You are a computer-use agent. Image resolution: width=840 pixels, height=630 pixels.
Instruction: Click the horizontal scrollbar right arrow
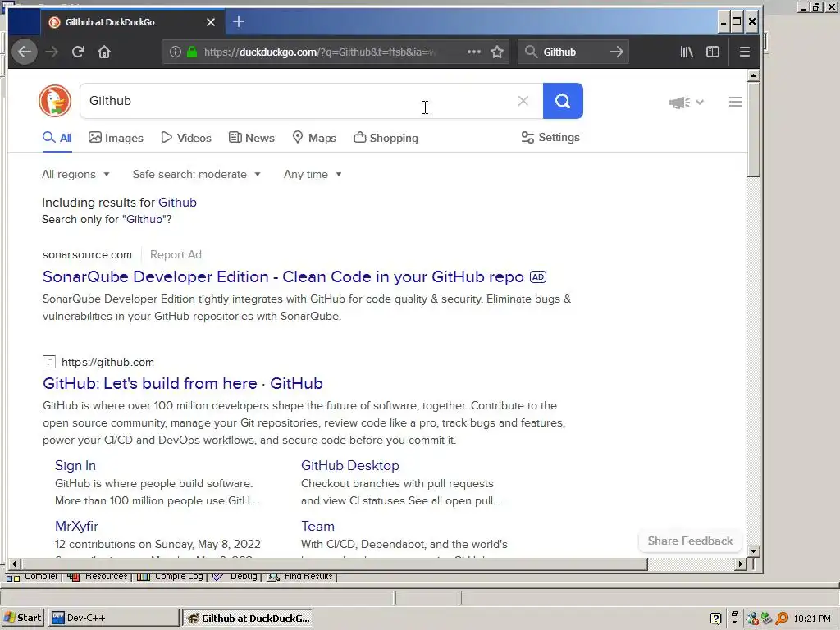pyautogui.click(x=741, y=564)
